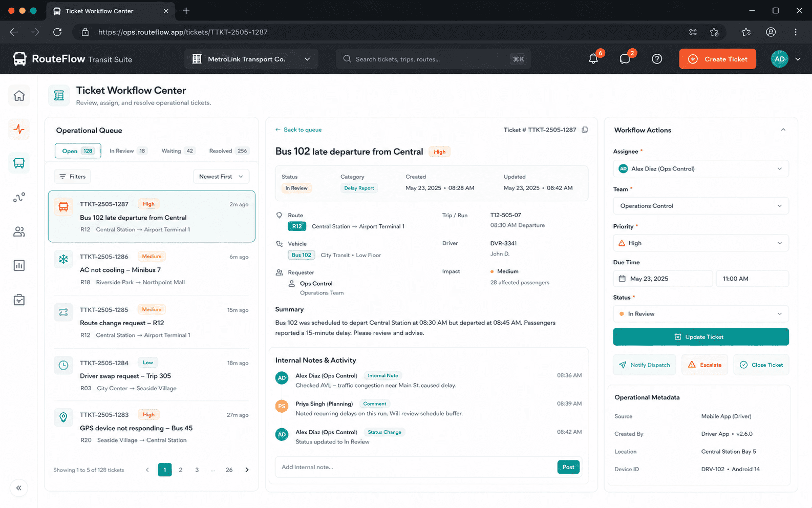Open browser profile icon
This screenshot has height=508, width=812.
coord(771,32)
